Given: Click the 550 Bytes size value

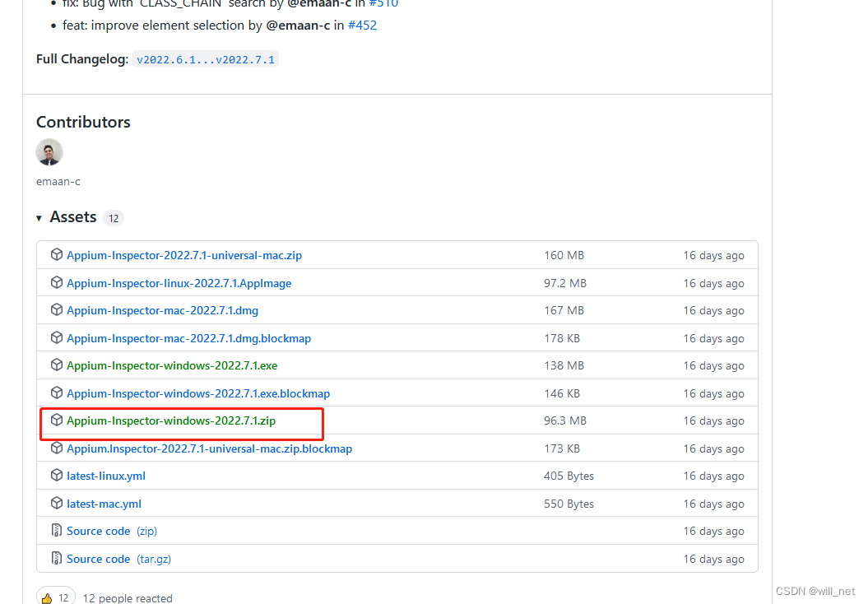Looking at the screenshot, I should (x=569, y=504).
